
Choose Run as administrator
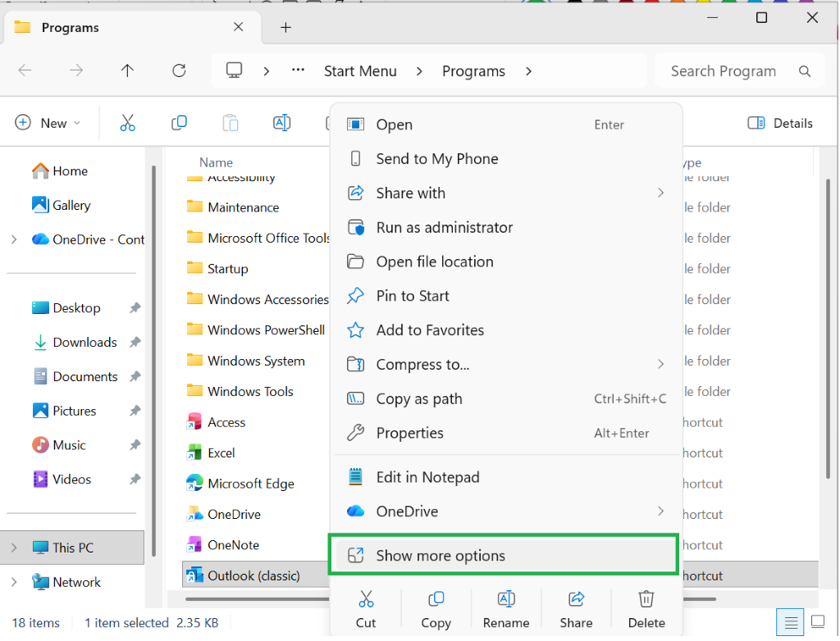505,227
